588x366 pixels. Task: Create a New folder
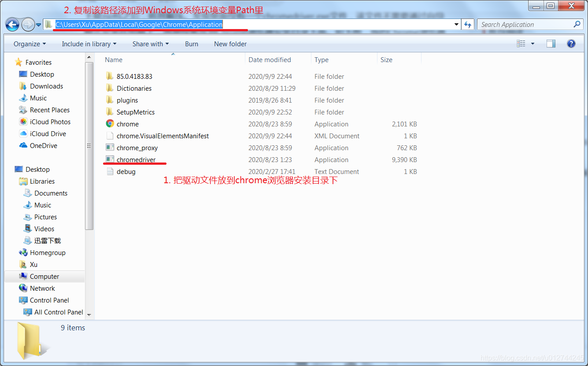(230, 44)
